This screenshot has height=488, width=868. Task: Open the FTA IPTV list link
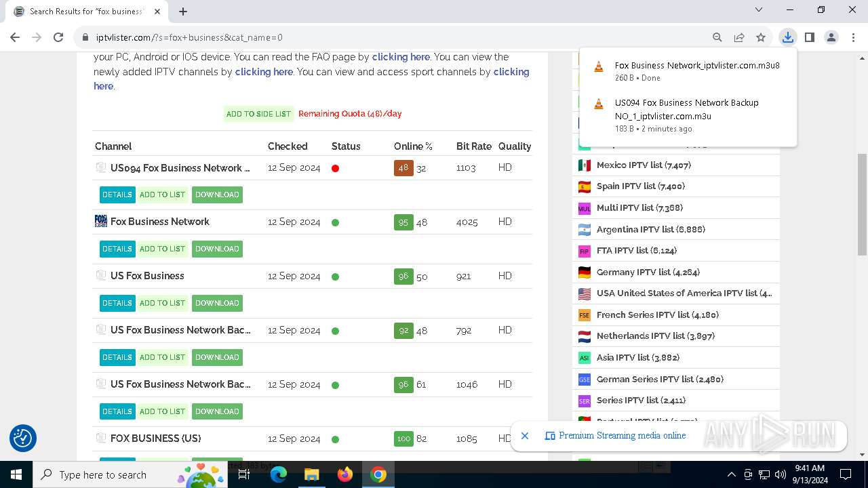637,251
